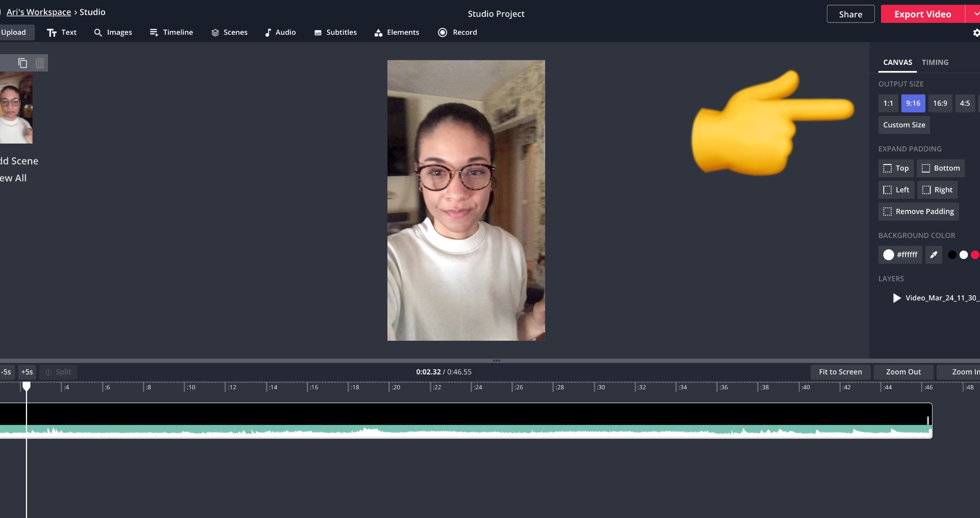The image size is (980, 518).
Task: Click the Ari's Workspace link
Action: [x=39, y=12]
